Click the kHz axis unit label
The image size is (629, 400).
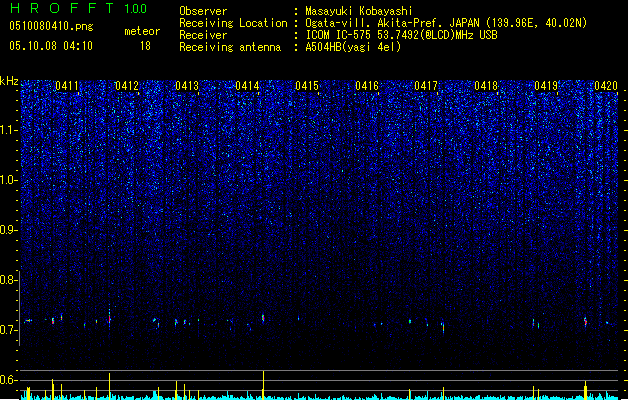coord(9,81)
